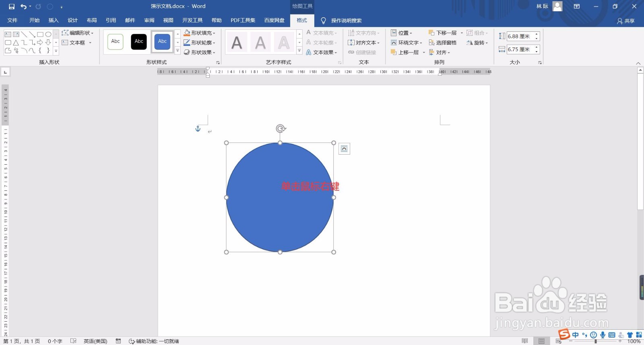644x345 pixels.
Task: Choose the rectangle shape
Action: (40, 34)
